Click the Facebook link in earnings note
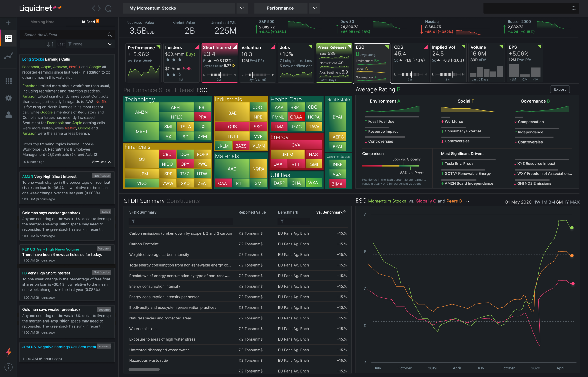Viewport: 588px width, 377px height. pyautogui.click(x=31, y=67)
